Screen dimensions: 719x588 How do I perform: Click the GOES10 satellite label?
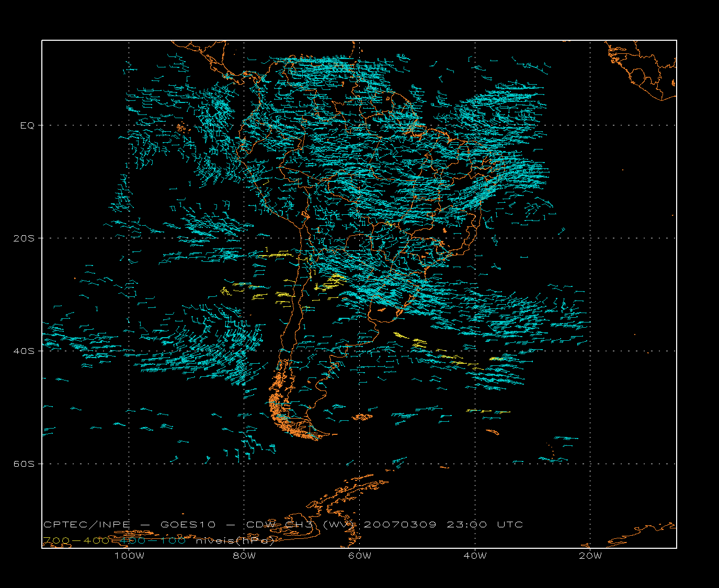(188, 525)
